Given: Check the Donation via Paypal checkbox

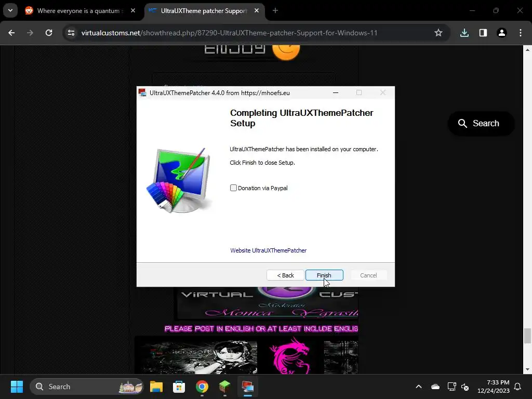Looking at the screenshot, I should [x=233, y=188].
